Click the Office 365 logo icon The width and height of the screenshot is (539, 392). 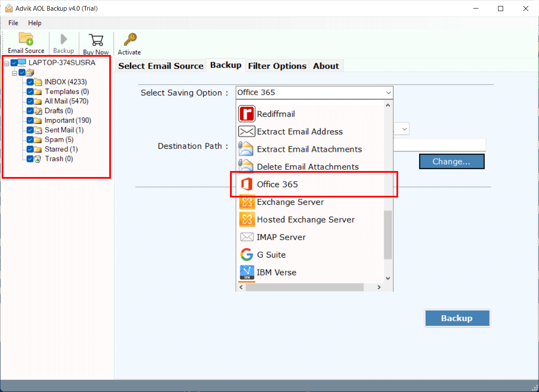pyautogui.click(x=247, y=184)
